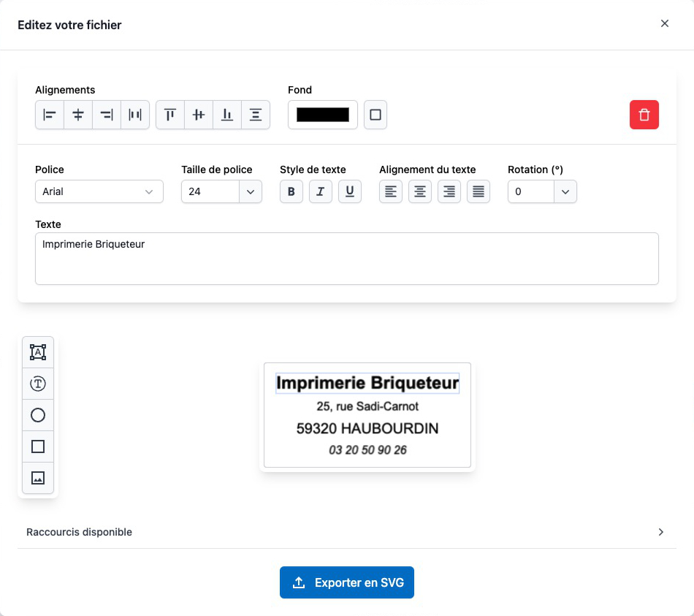Add a circle shape from sidebar
The image size is (694, 616).
tap(38, 415)
